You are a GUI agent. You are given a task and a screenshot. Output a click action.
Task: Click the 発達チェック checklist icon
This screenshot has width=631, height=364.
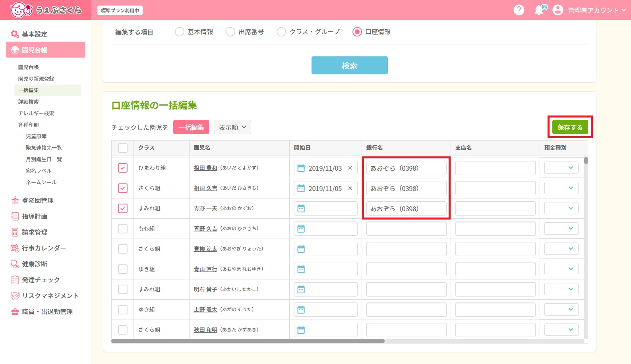15,280
